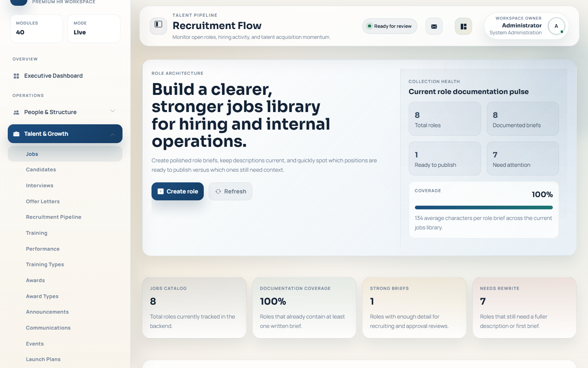Screen dimensions: 588x368
Task: Click the Ready to publish stat card
Action: point(445,159)
